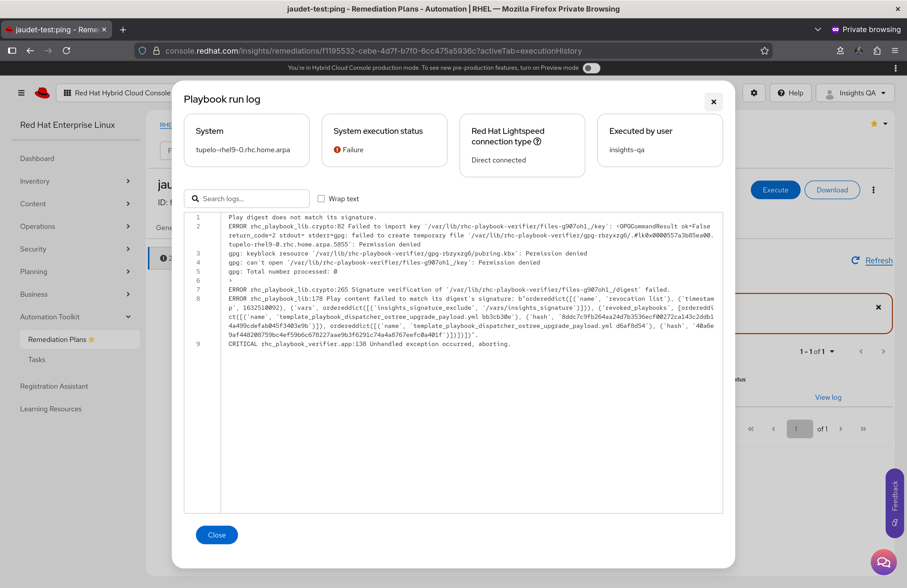The image size is (907, 588).
Task: Bookmark page with the star icon
Action: pyautogui.click(x=764, y=51)
